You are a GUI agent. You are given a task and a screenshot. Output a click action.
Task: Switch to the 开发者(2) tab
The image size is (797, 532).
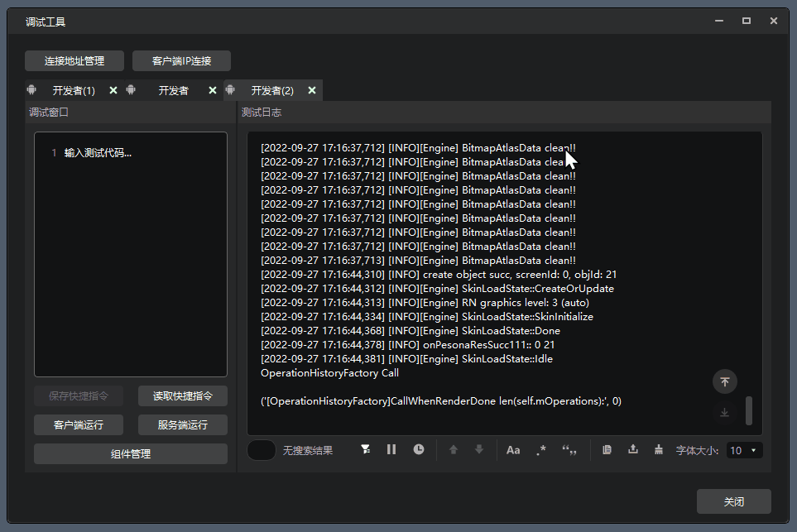(x=272, y=90)
